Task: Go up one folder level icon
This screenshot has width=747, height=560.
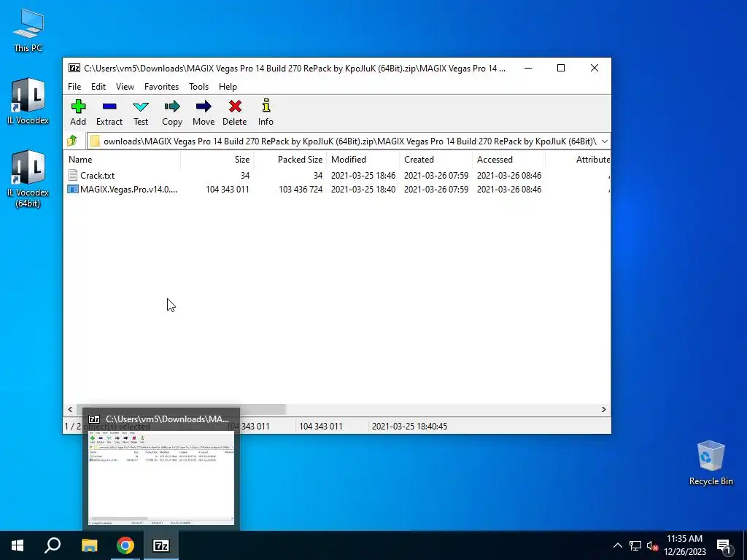Action: (x=72, y=141)
